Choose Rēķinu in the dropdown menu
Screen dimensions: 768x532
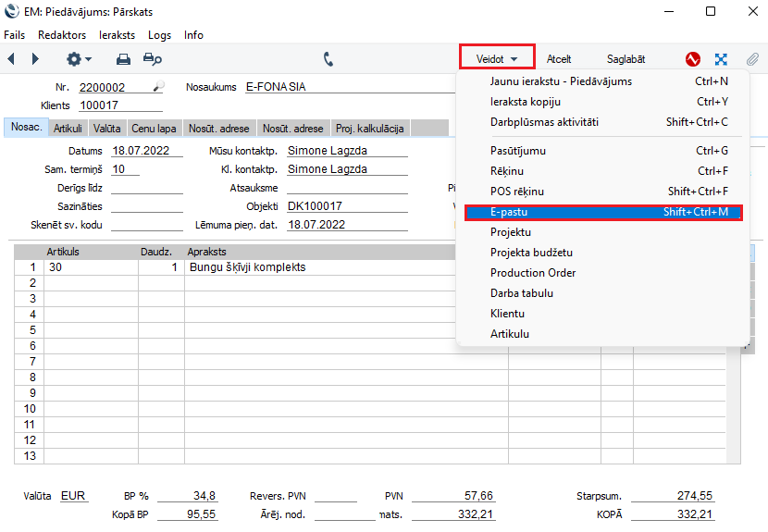tap(506, 171)
